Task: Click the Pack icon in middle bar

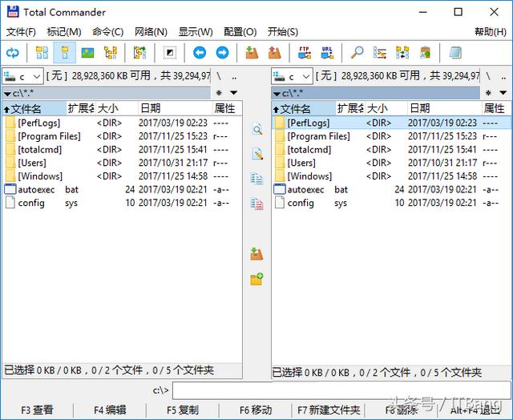Action: [256, 254]
